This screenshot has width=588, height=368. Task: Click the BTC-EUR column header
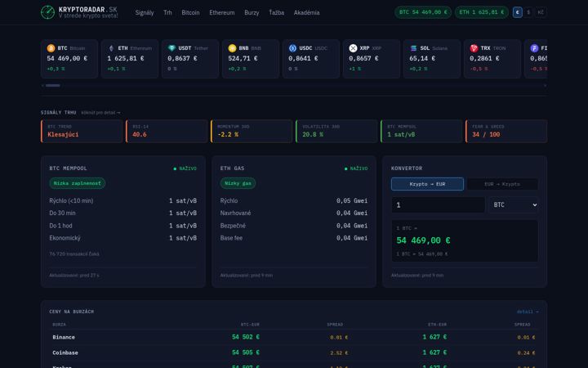point(250,325)
